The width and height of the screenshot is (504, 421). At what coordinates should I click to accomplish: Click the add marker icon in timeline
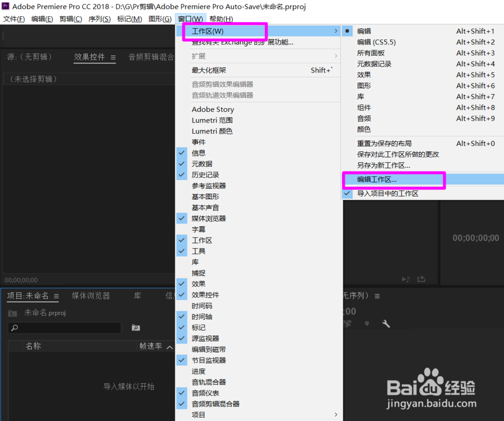(367, 324)
